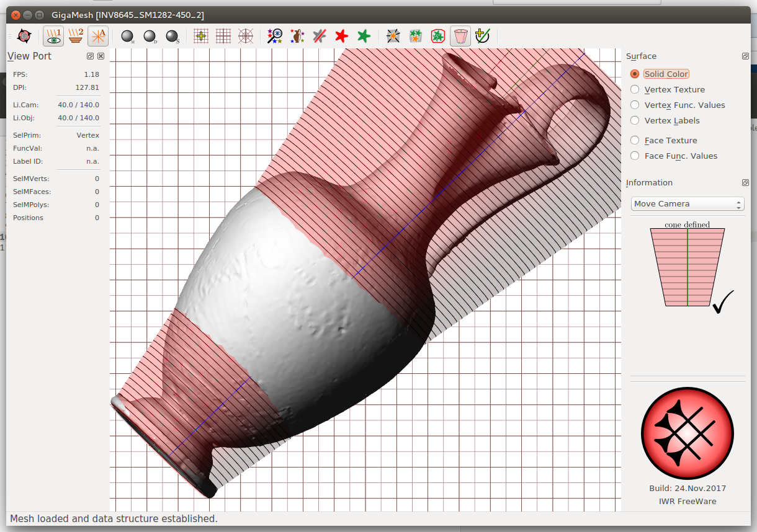Click the SelMVerts count

coord(97,179)
